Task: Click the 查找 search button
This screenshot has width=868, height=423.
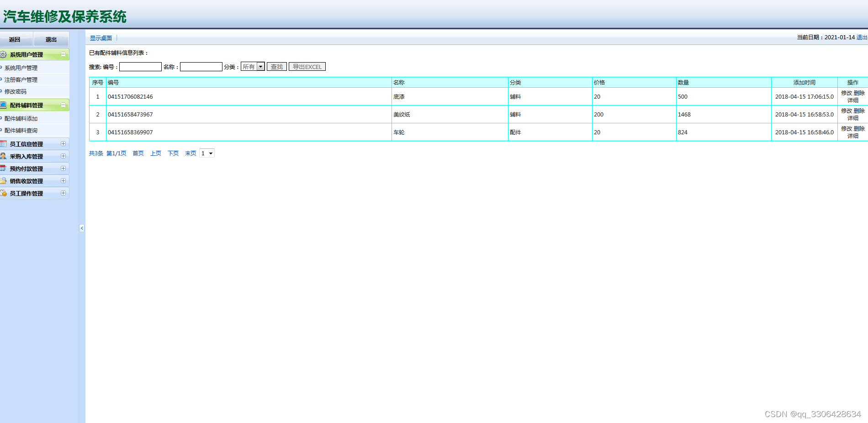Action: pos(277,67)
